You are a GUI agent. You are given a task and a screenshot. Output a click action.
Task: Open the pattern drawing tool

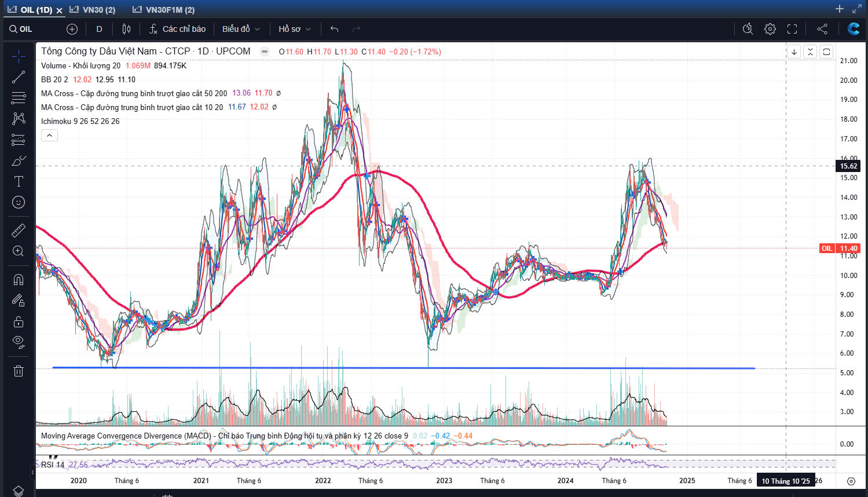point(19,119)
